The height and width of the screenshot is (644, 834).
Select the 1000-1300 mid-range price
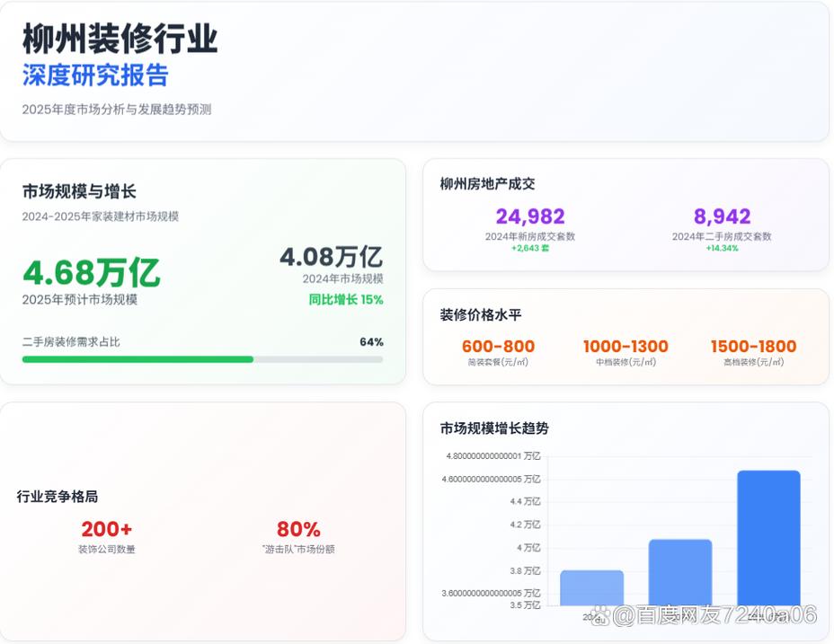coord(625,347)
